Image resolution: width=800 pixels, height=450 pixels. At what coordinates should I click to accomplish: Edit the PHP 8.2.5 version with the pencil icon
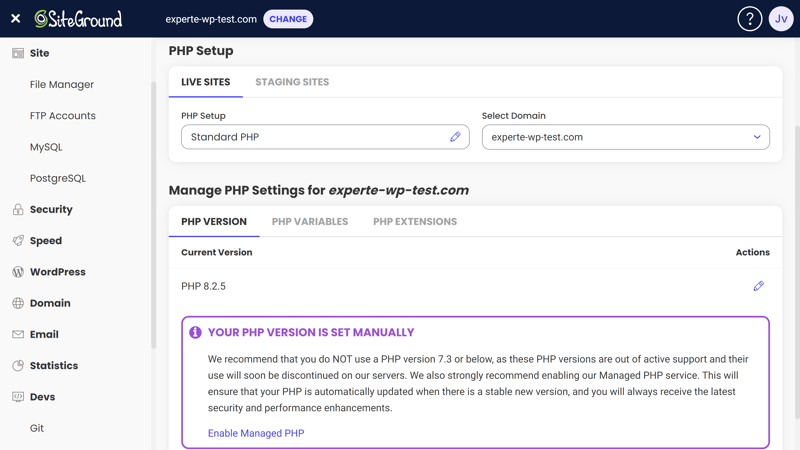coord(759,286)
